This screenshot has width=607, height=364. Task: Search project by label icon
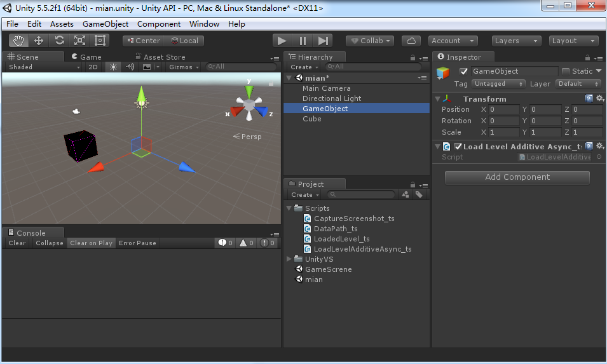(x=419, y=194)
